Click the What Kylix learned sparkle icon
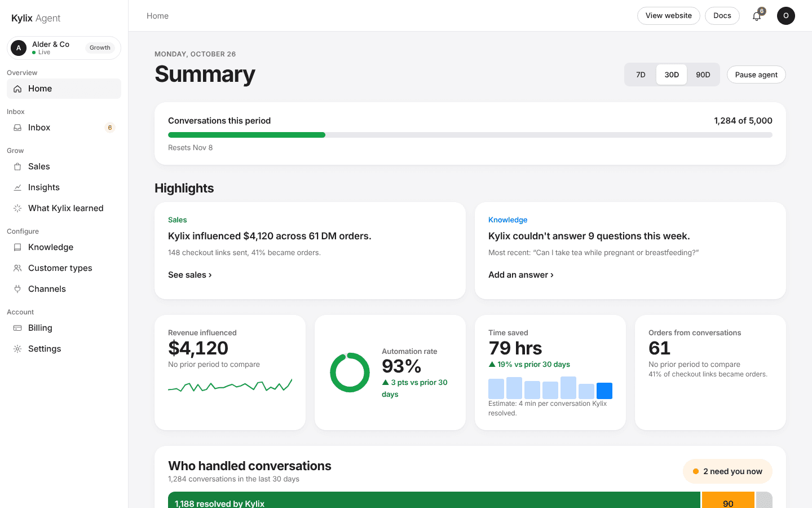Screen dimensions: 812x508 [x=17, y=208]
